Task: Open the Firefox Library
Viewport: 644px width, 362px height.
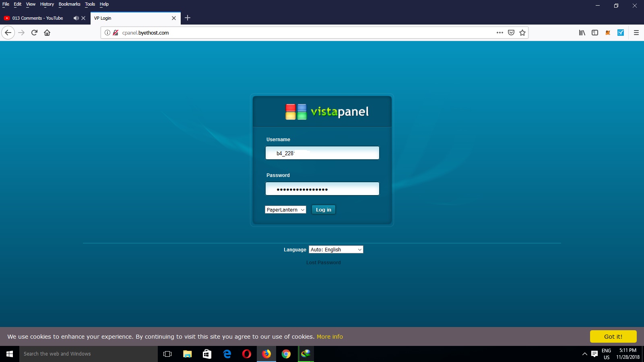Action: click(582, 33)
